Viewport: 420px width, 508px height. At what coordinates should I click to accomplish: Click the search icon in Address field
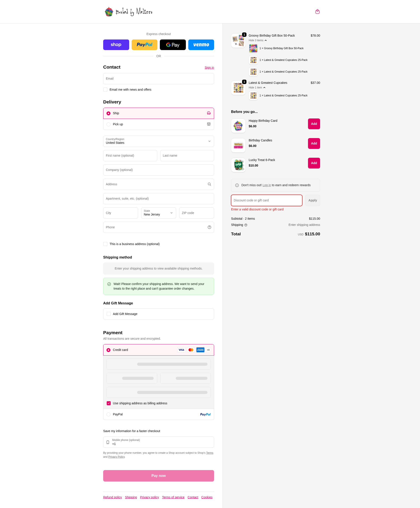(209, 184)
